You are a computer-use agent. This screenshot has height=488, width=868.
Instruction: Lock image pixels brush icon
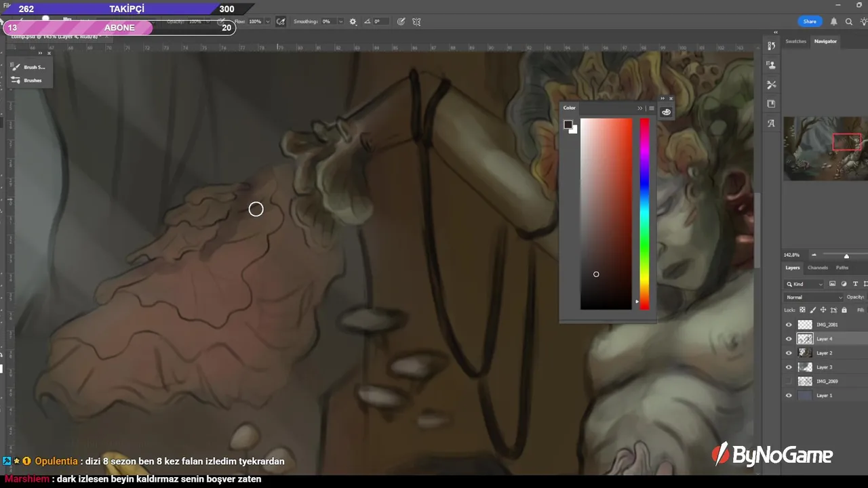(812, 310)
